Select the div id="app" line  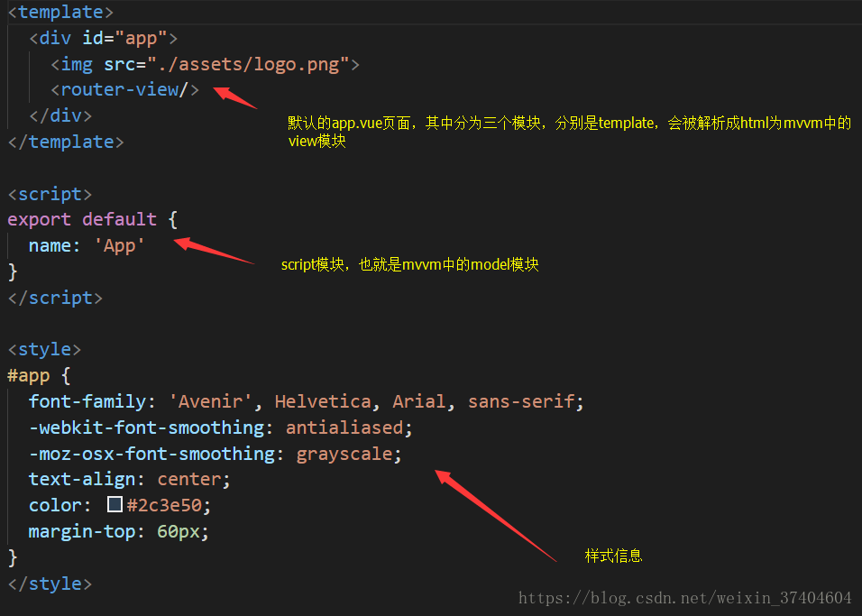(x=104, y=38)
